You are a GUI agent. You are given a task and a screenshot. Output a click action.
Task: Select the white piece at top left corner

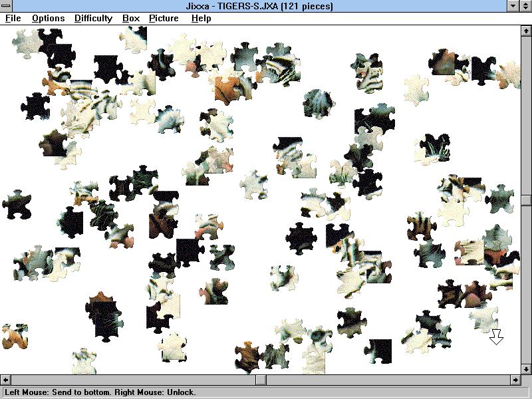(x=27, y=43)
